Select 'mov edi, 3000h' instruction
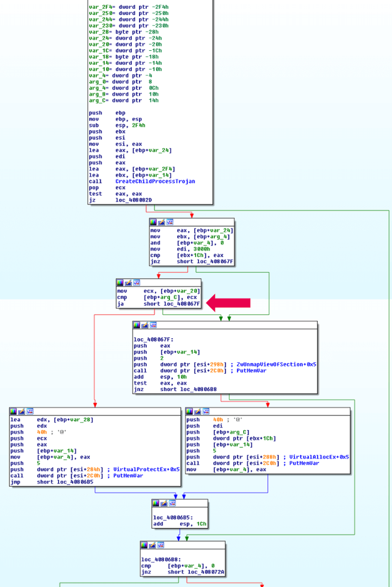 click(180, 249)
